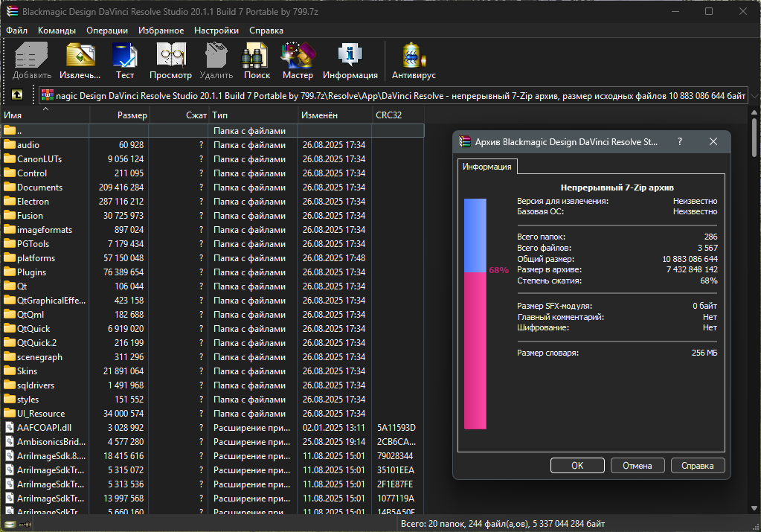Open the Поиск binoculars icon

point(255,54)
